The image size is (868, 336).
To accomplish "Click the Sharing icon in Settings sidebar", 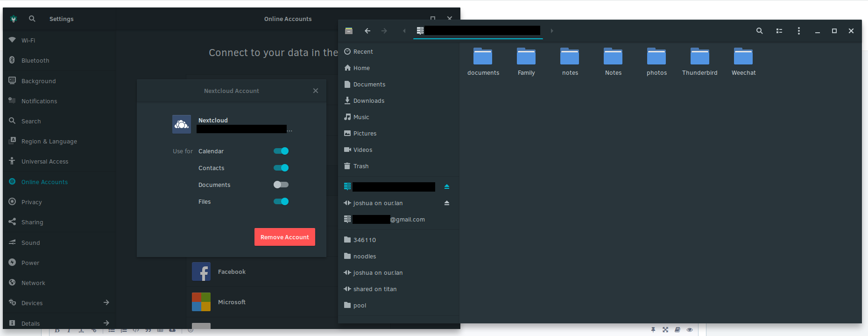I will coord(12,222).
